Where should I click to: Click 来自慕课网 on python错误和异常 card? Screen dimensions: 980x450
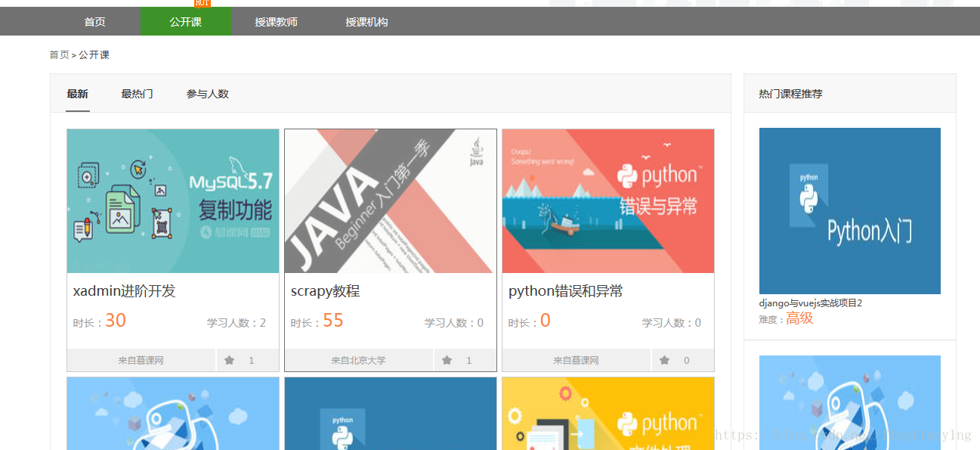[577, 361]
